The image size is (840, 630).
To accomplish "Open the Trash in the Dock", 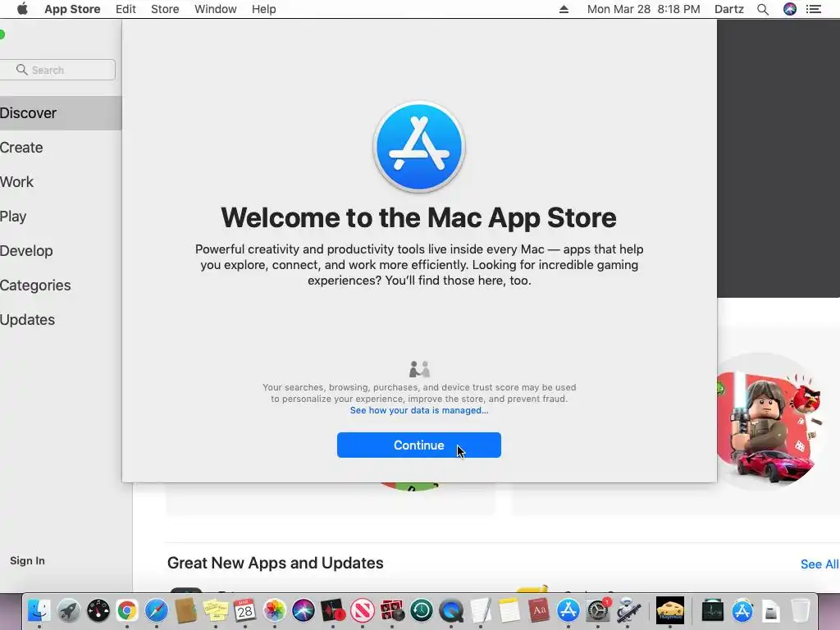I will click(801, 610).
